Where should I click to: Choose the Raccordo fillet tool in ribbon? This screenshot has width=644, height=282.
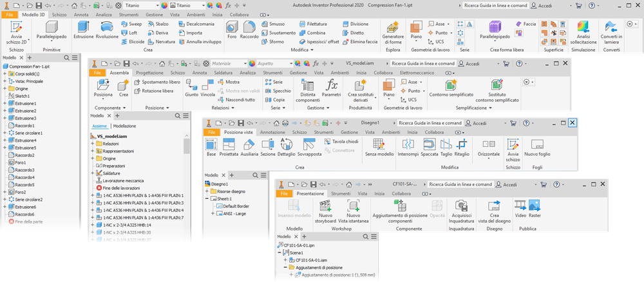click(x=251, y=30)
